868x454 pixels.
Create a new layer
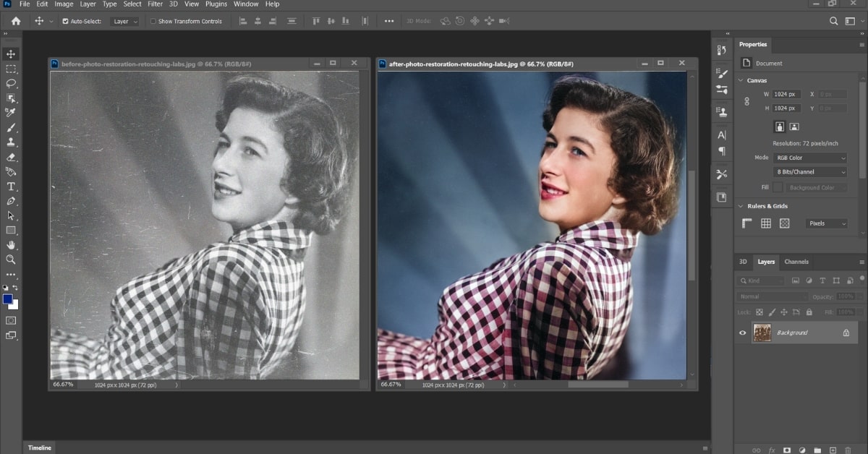tap(833, 450)
